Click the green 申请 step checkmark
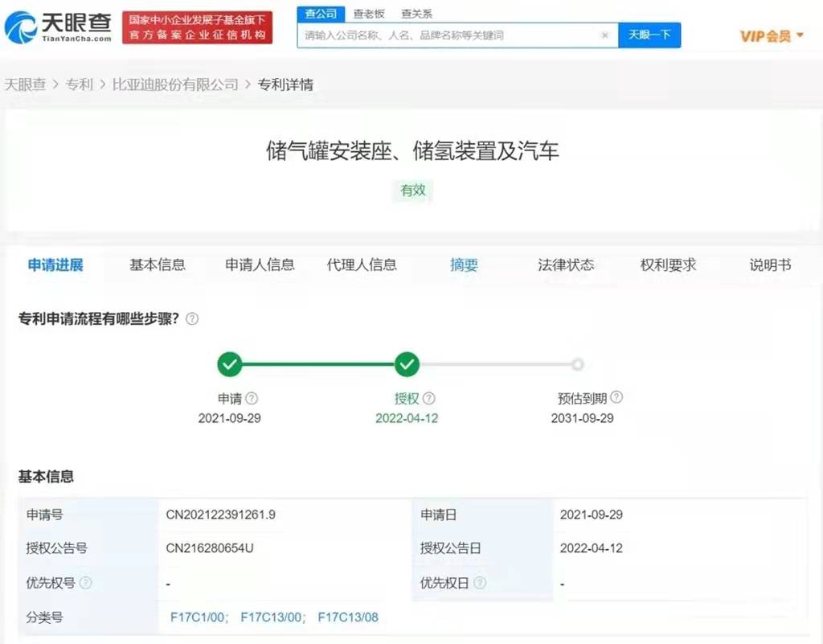This screenshot has height=644, width=823. click(x=230, y=365)
